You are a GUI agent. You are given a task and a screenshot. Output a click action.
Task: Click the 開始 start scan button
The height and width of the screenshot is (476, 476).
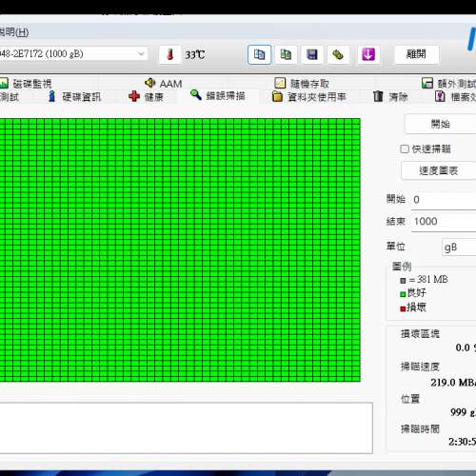441,124
